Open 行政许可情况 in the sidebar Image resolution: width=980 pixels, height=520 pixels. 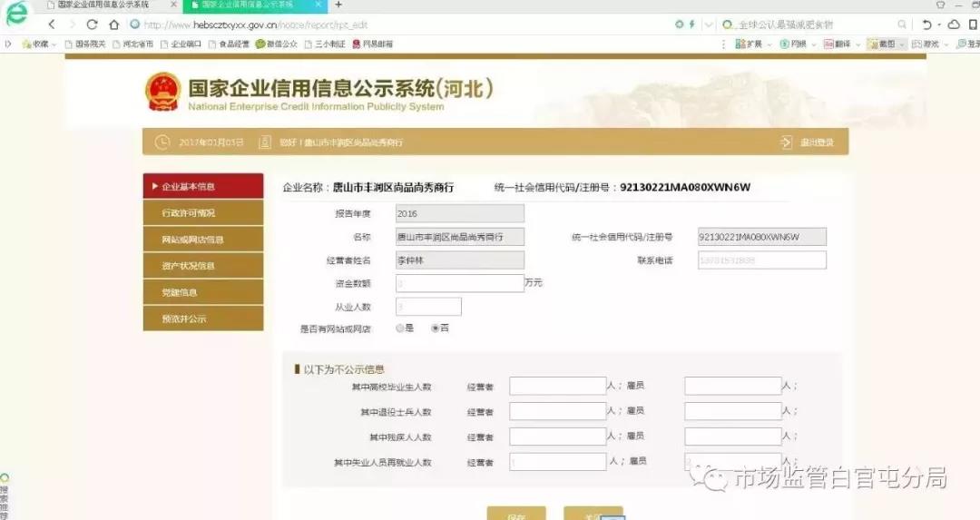tap(203, 213)
